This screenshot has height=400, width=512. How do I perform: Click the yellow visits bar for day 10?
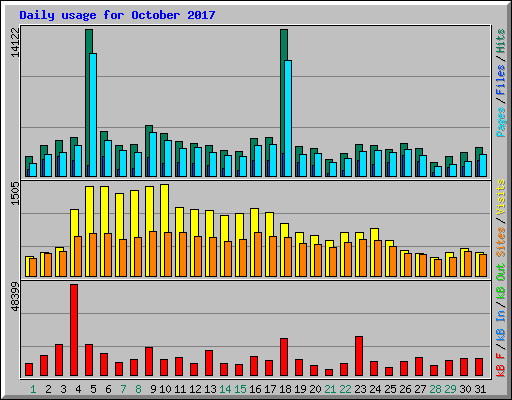point(164,208)
